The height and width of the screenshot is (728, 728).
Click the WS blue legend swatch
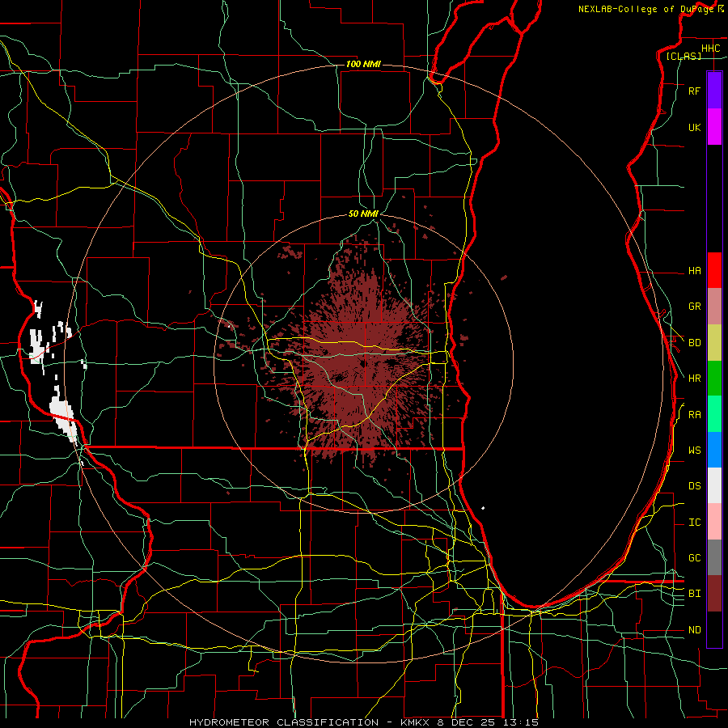(714, 450)
